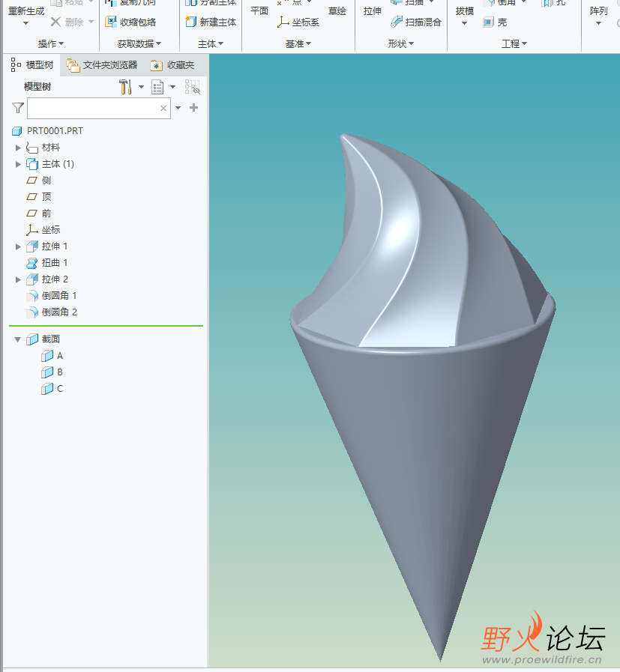
Task: Click the model tree filter funnel icon
Action: click(18, 108)
